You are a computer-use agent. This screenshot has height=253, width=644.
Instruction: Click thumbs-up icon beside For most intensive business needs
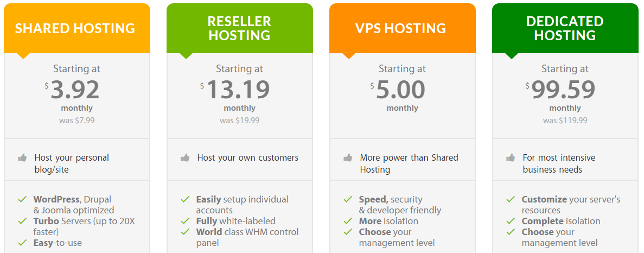[511, 158]
